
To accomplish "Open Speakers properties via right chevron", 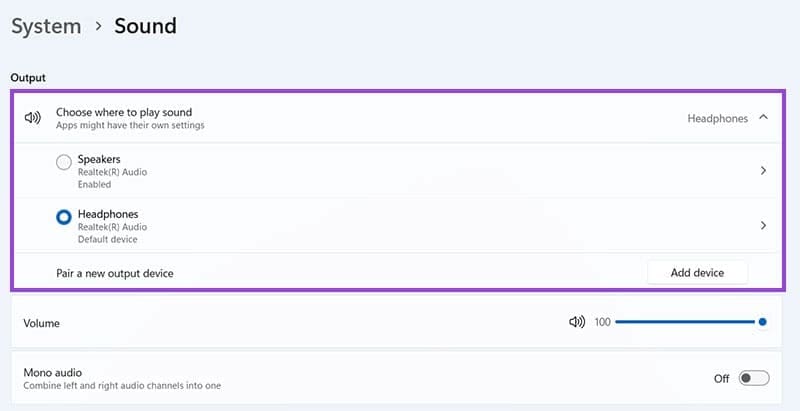I will point(763,171).
